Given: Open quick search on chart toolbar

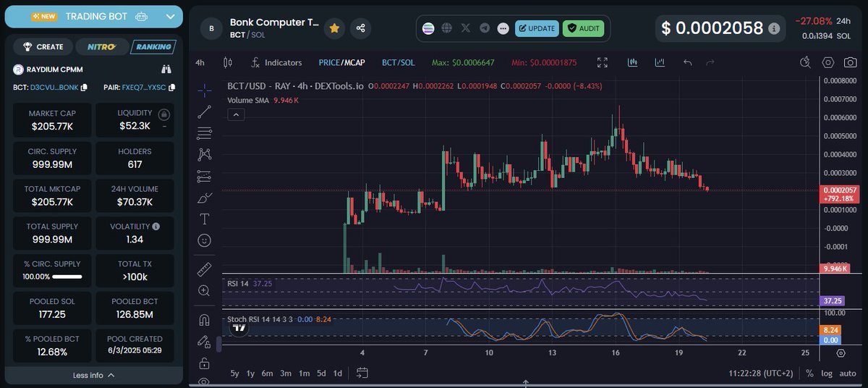Looking at the screenshot, I should click(806, 62).
